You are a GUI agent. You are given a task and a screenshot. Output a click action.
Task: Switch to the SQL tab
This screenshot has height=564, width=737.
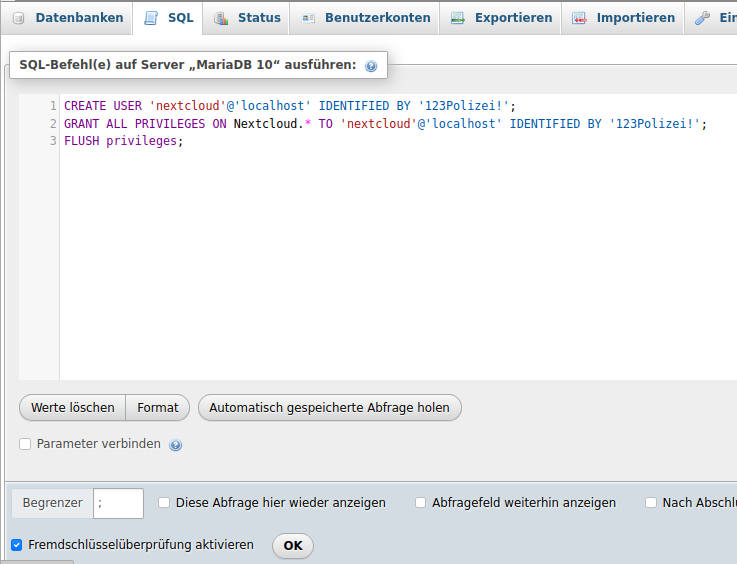(x=168, y=18)
